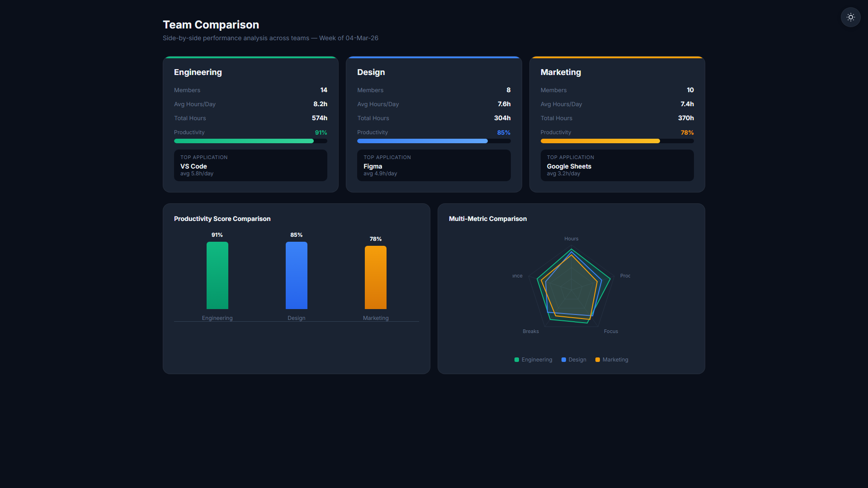Click Design productivity progress bar
The width and height of the screenshot is (868, 488).
(434, 141)
